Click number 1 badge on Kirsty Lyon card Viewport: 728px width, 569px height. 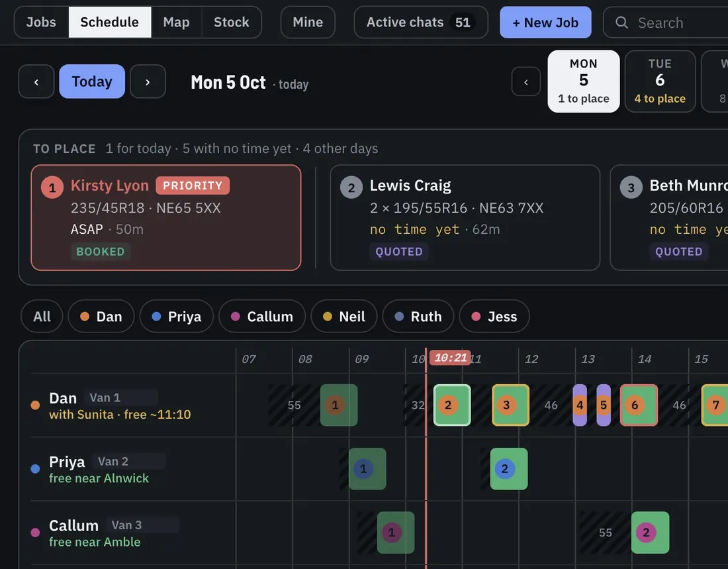click(x=52, y=187)
